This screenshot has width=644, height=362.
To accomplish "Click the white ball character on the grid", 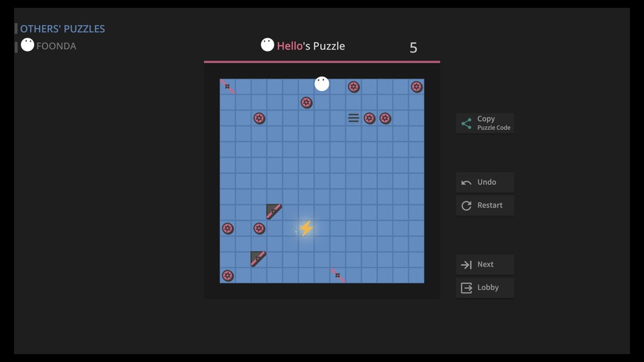I will [322, 84].
